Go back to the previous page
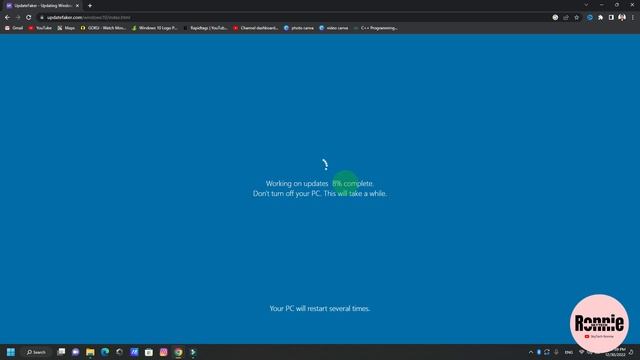Viewport: 640px width, 360px height. click(7, 18)
